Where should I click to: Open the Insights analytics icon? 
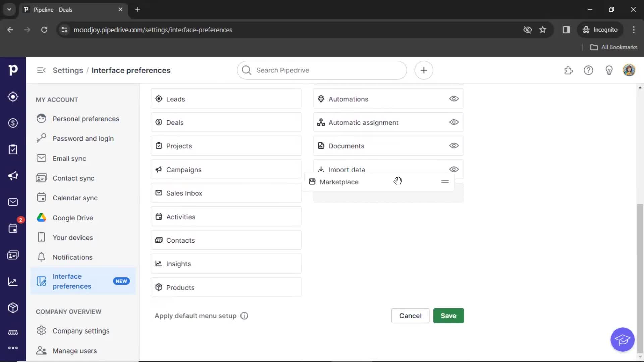pyautogui.click(x=13, y=282)
